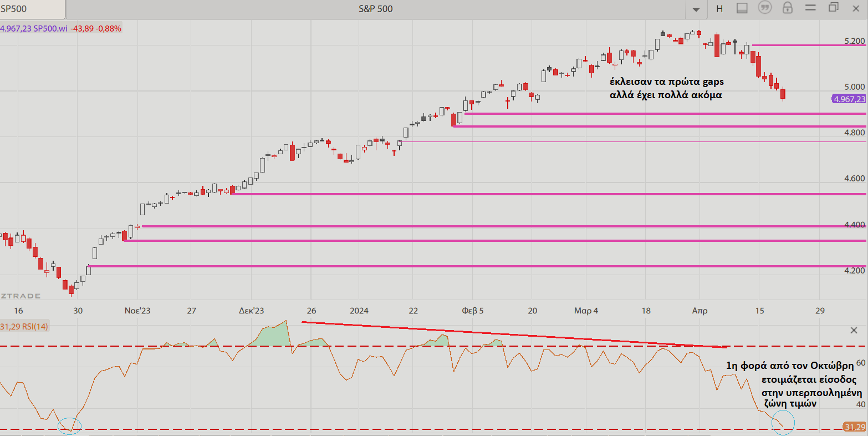Click the 4.200 price axis label
The image size is (868, 436).
(854, 271)
